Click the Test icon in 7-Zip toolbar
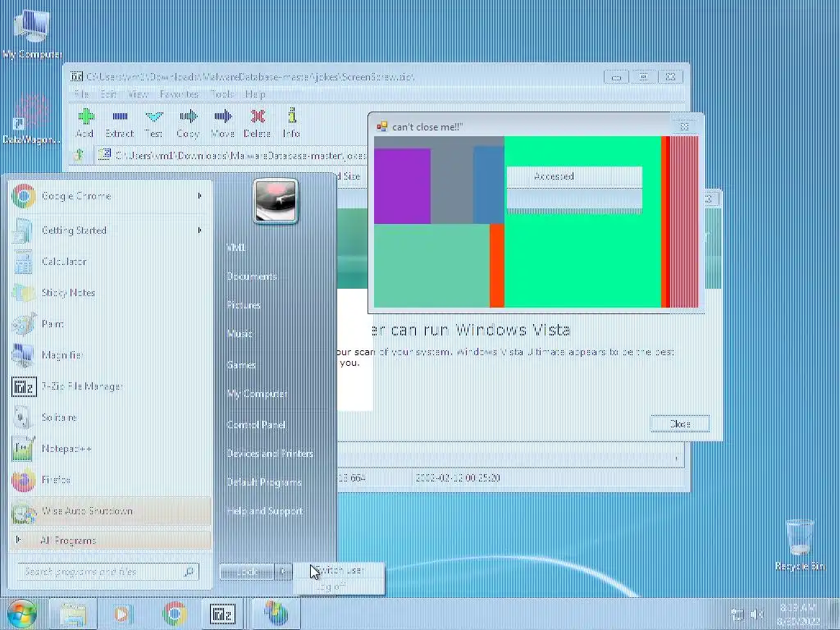Screen dimensions: 840x630 pos(153,116)
